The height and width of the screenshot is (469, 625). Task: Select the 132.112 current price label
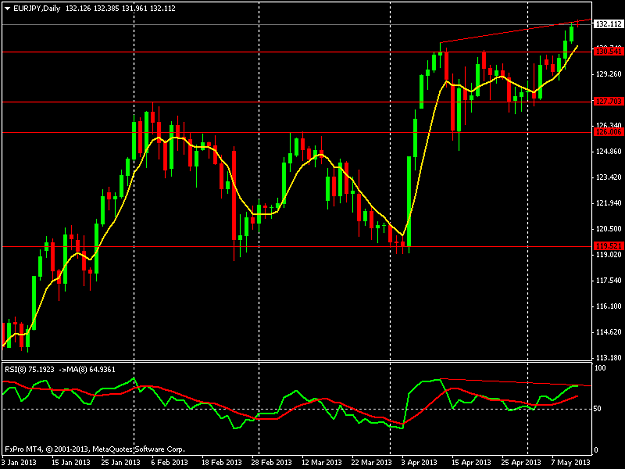[x=608, y=24]
